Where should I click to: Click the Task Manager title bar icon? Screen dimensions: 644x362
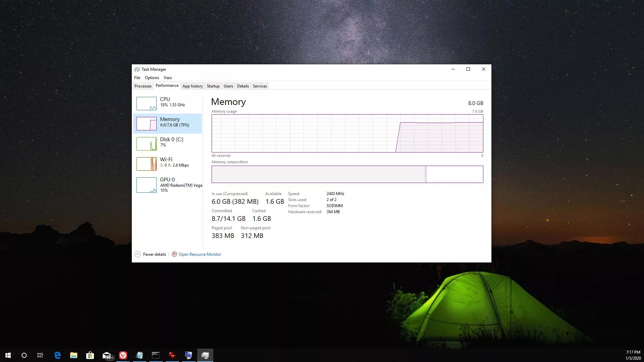click(137, 69)
